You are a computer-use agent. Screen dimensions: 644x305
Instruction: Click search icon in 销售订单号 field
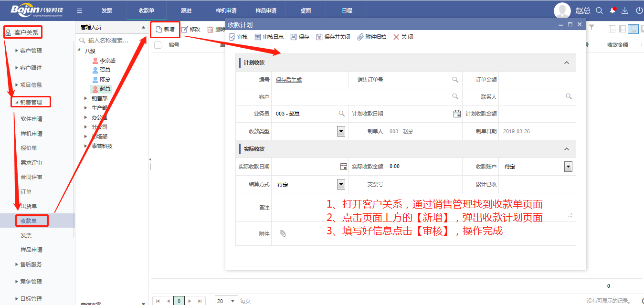point(455,80)
